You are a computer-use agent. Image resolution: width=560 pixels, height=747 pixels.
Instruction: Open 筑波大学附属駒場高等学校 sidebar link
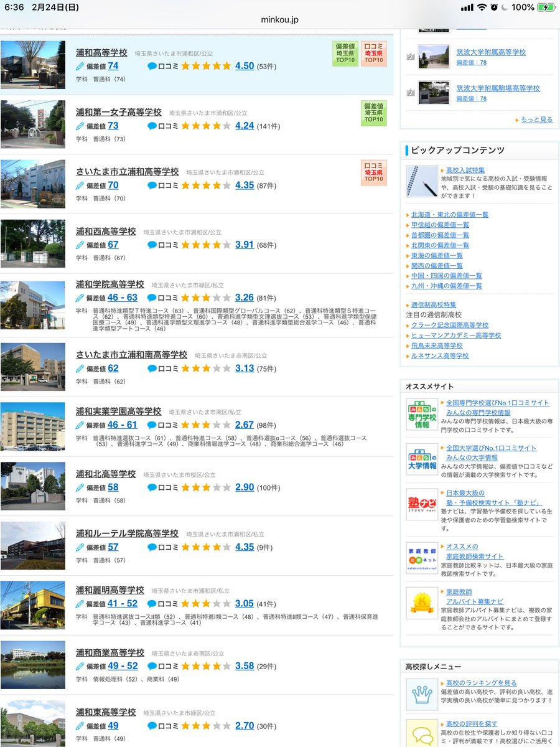click(498, 88)
